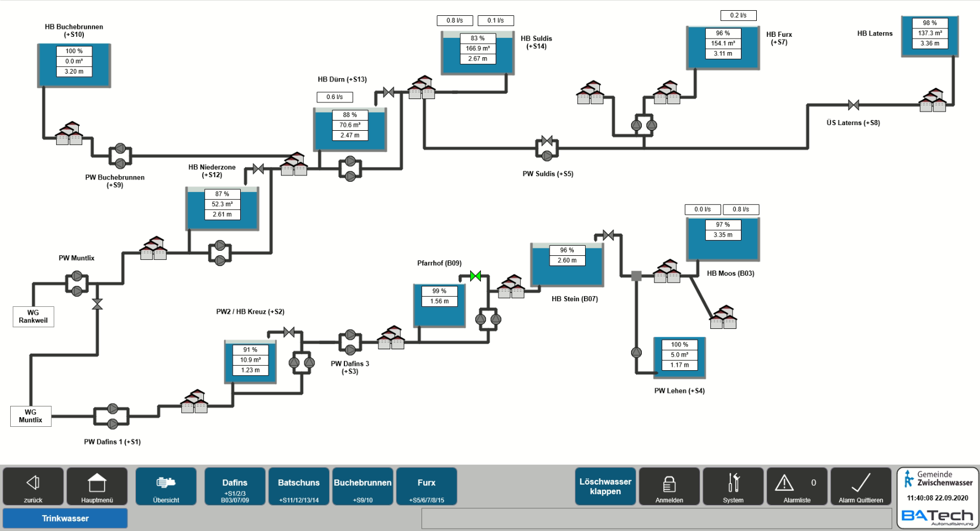Image resolution: width=980 pixels, height=531 pixels.
Task: Open the Anmelden login lock button
Action: click(669, 486)
